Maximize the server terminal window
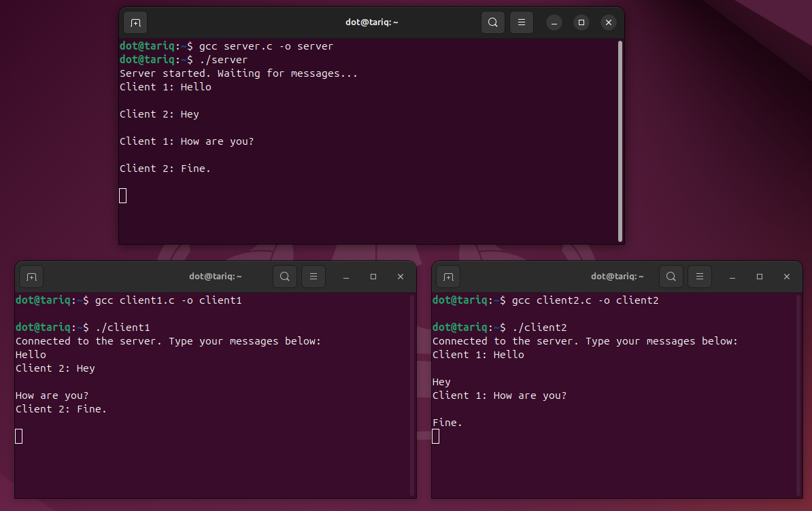The width and height of the screenshot is (812, 511). [581, 22]
